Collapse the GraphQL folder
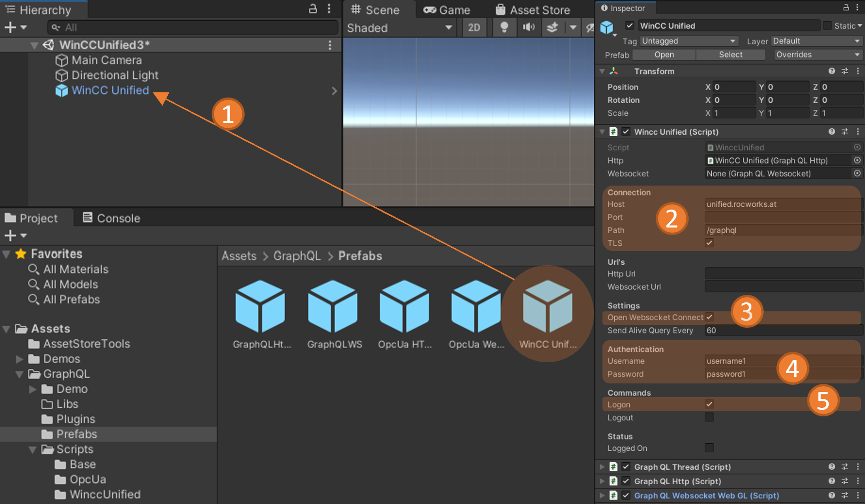This screenshot has width=865, height=504. 19,374
